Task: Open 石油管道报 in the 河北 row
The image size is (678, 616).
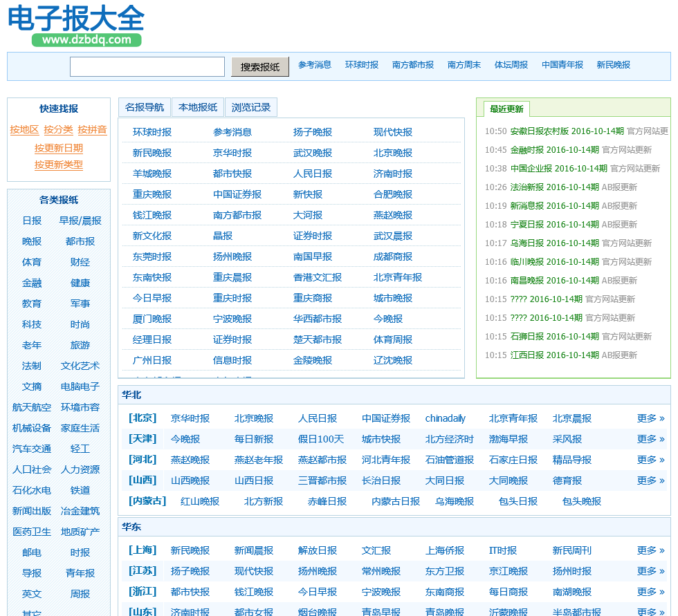Action: pyautogui.click(x=450, y=460)
